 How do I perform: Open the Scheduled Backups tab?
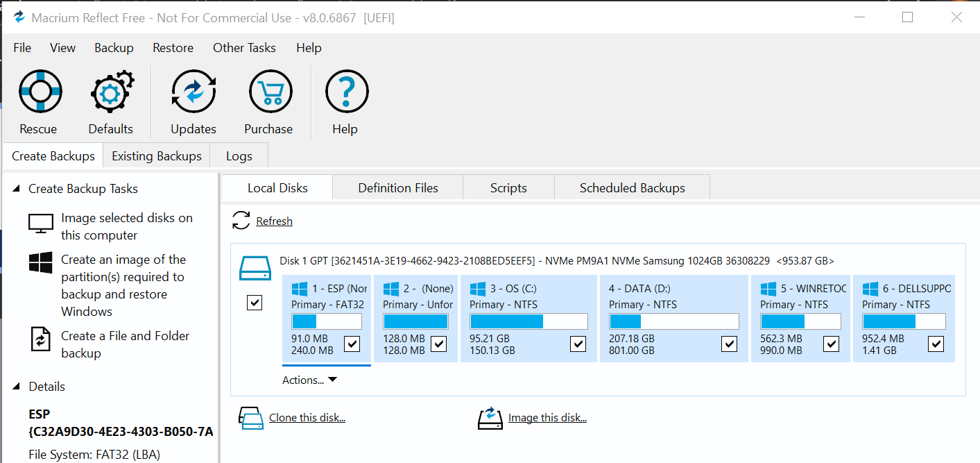coord(633,188)
